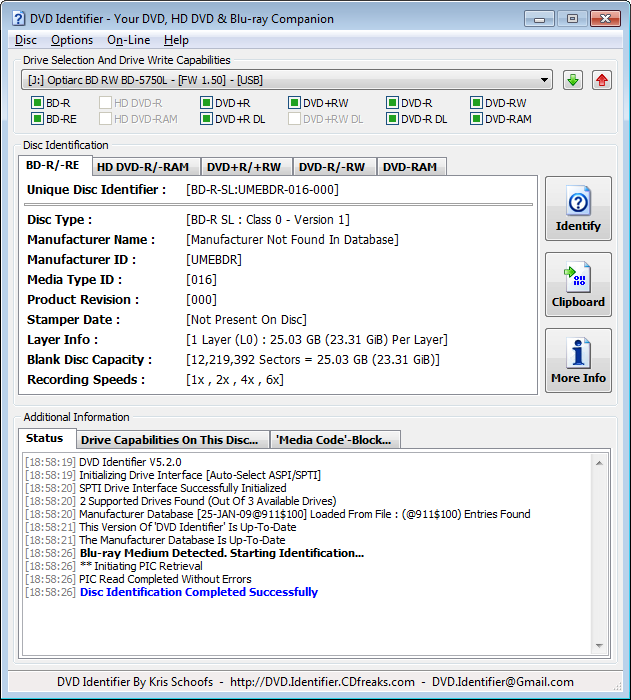This screenshot has width=631, height=700.
Task: Open the 'Media Code'-Block tab
Action: (x=334, y=440)
